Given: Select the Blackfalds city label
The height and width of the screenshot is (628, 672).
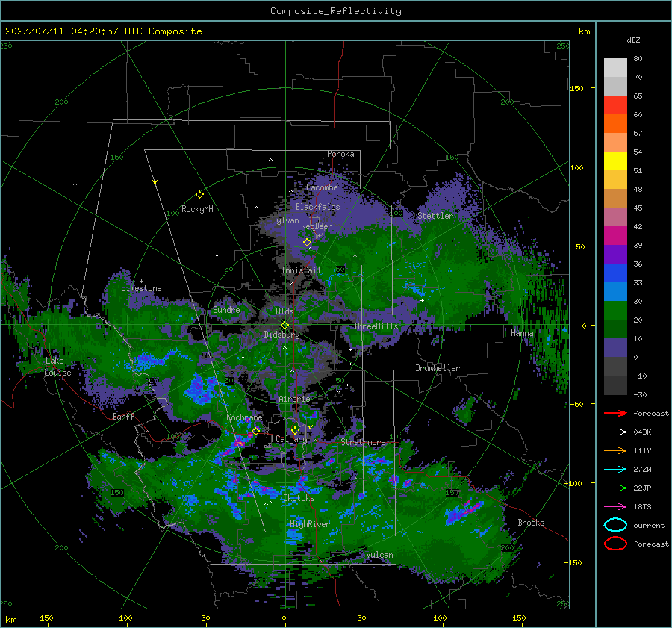Looking at the screenshot, I should click(317, 207).
